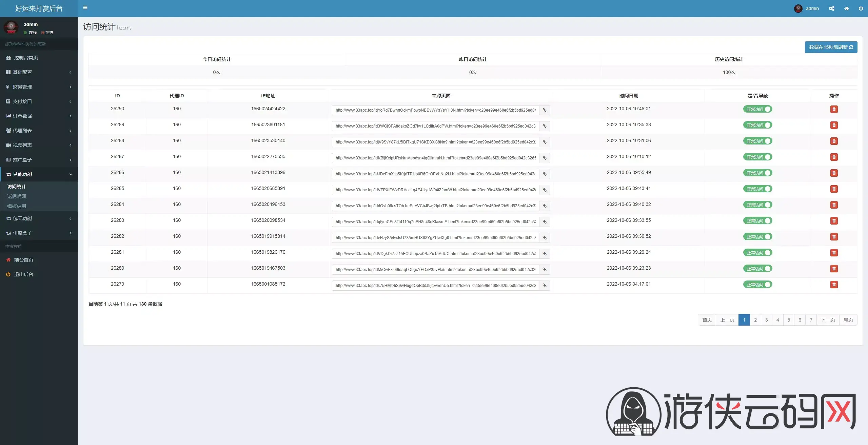Collapse the 其他功能 sidebar menu
Image resolution: width=868 pixels, height=445 pixels.
tap(39, 174)
